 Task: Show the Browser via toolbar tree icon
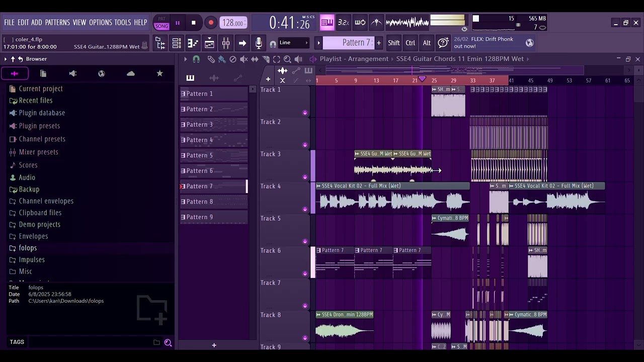pos(160,43)
